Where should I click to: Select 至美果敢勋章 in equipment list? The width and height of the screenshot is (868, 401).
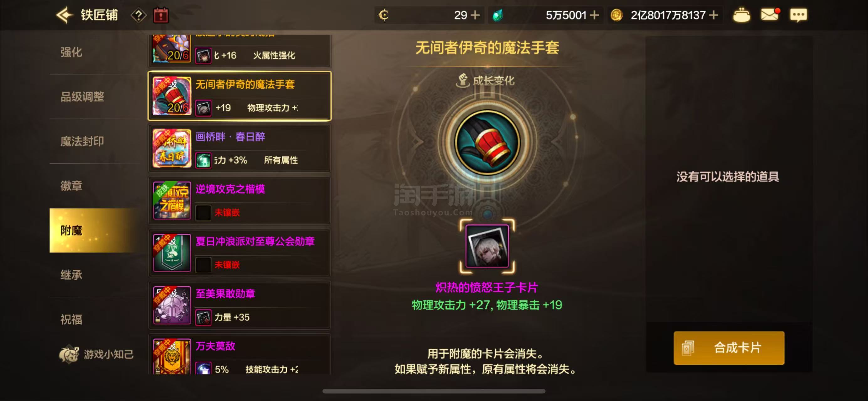point(239,305)
